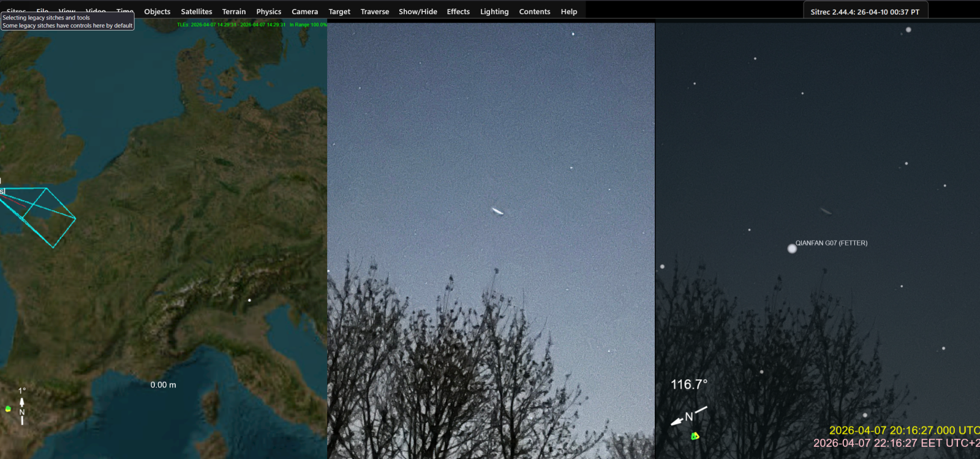Expand the Terrain menu
The height and width of the screenshot is (459, 980).
tap(233, 12)
